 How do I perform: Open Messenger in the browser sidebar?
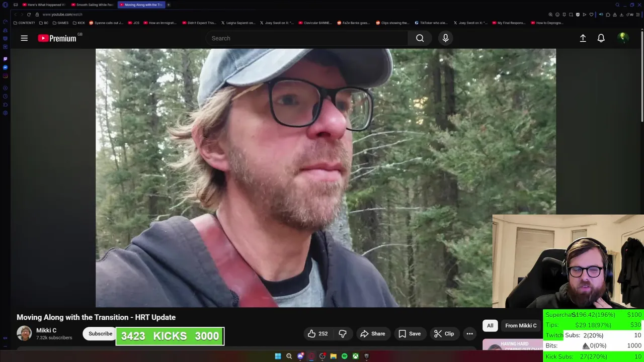click(x=5, y=67)
